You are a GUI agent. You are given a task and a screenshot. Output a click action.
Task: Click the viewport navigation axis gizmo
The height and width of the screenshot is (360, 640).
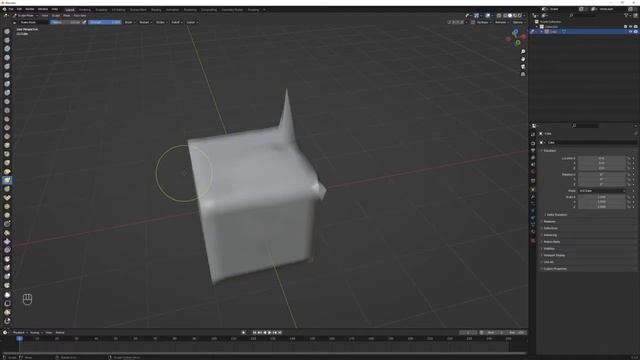516,37
